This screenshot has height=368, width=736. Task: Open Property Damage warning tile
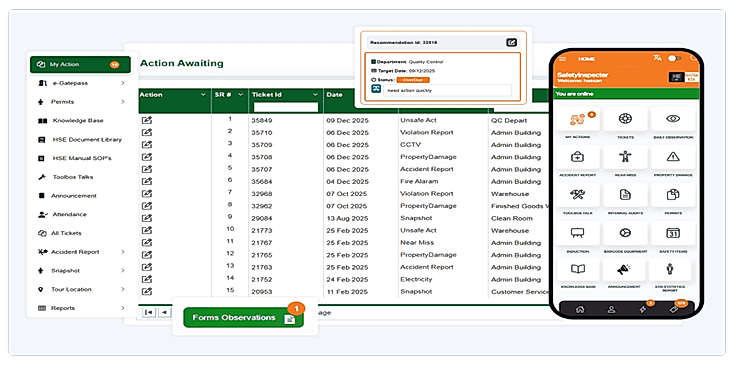pyautogui.click(x=673, y=157)
